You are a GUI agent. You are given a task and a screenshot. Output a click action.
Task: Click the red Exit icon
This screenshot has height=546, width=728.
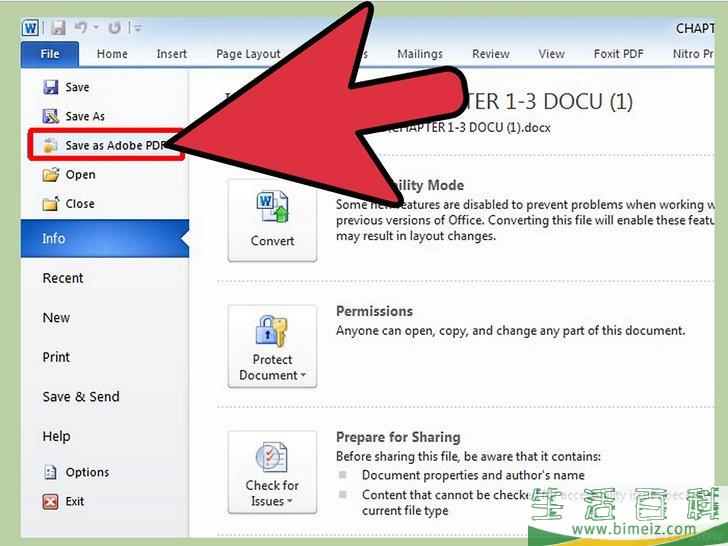point(50,501)
